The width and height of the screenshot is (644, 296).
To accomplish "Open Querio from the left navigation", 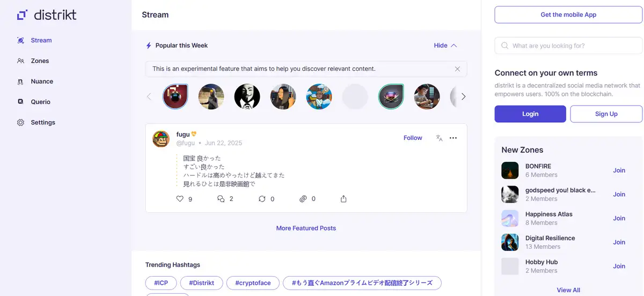I will [40, 102].
